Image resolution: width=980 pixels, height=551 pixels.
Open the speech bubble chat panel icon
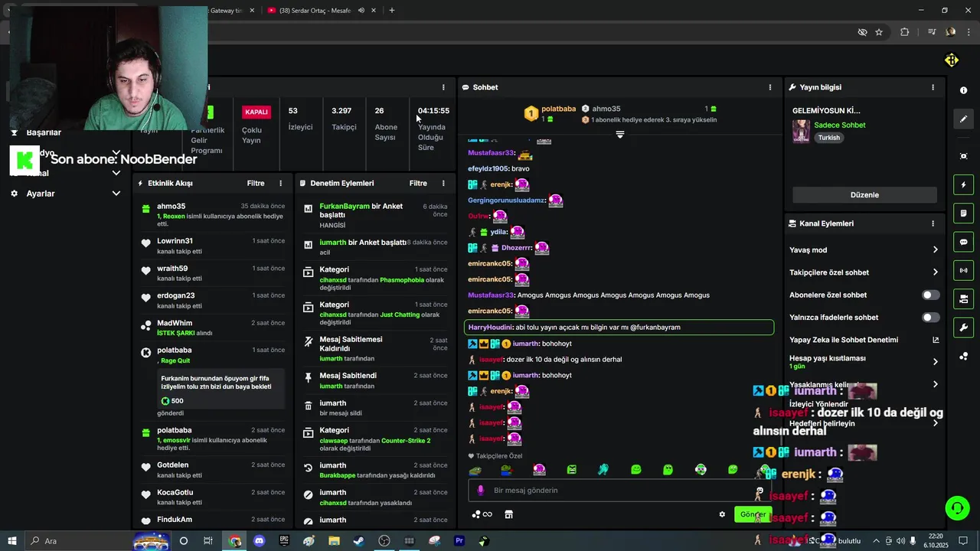(x=963, y=242)
